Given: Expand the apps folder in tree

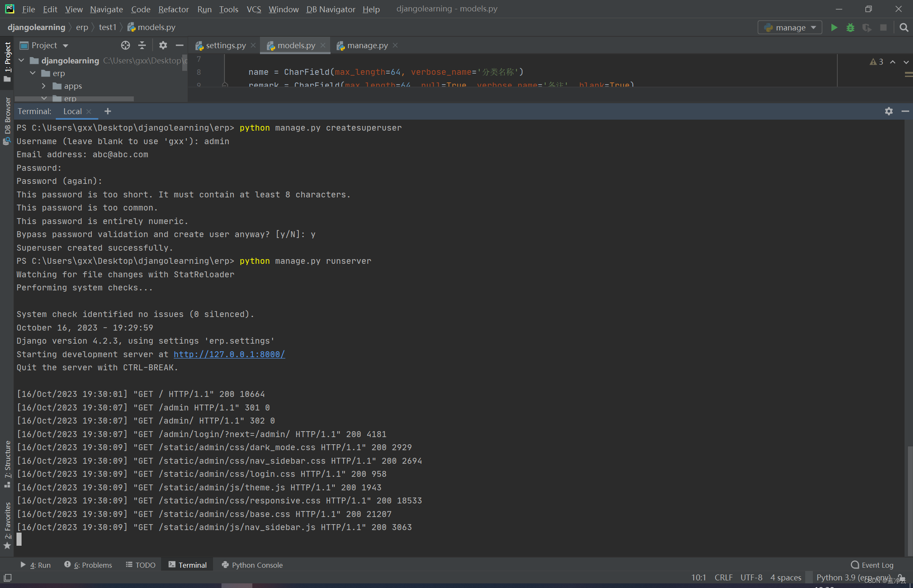Looking at the screenshot, I should coord(44,86).
